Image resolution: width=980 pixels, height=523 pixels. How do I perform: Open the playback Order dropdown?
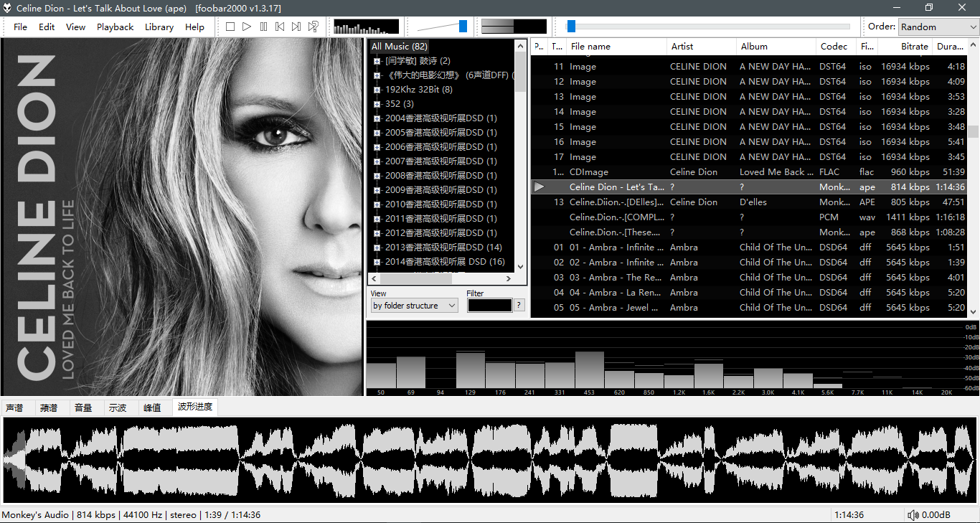938,27
